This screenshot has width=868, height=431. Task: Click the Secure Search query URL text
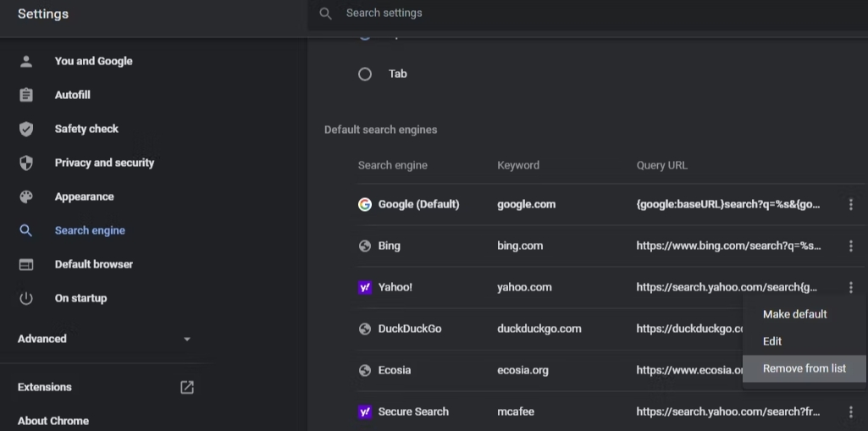pos(728,412)
